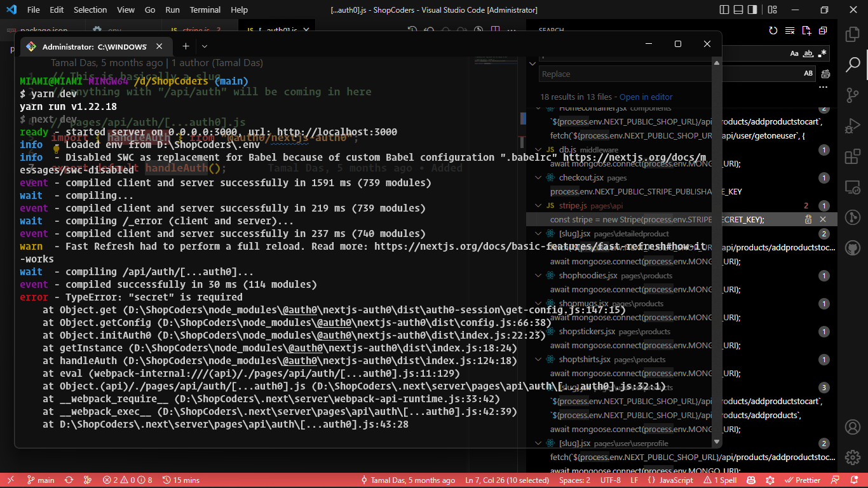
Task: Collapse the stripe.js result group
Action: click(x=538, y=206)
